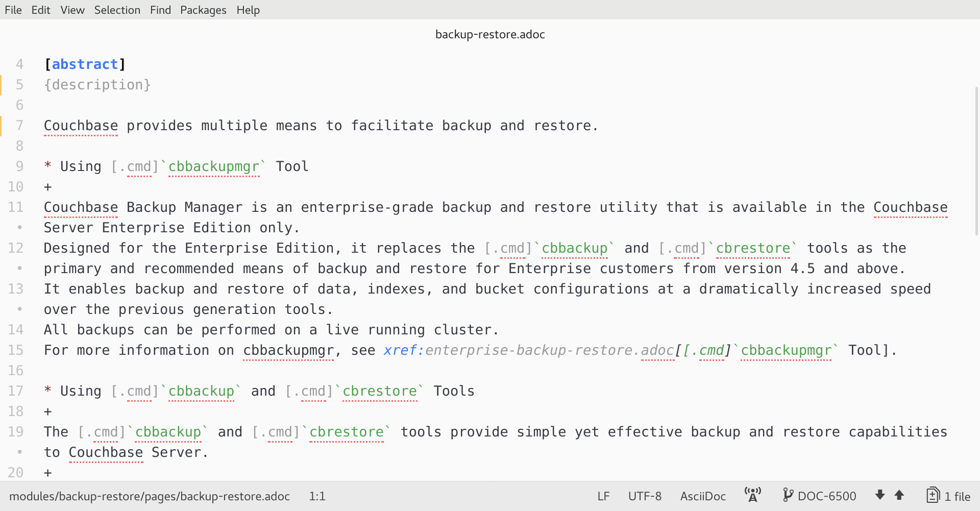Click the 1:1 cursor position indicator
The height and width of the screenshot is (511, 980).
coord(316,495)
